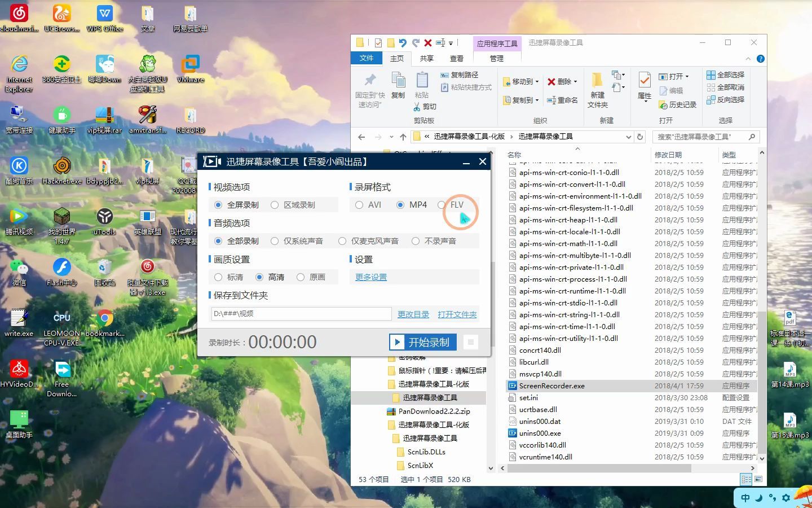Click 打开文件夹 link in recorder
The height and width of the screenshot is (508, 812).
pyautogui.click(x=457, y=314)
